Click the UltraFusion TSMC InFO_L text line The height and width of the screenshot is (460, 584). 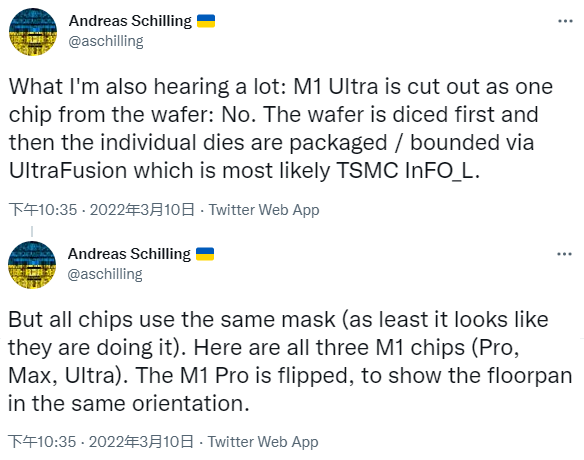(244, 171)
